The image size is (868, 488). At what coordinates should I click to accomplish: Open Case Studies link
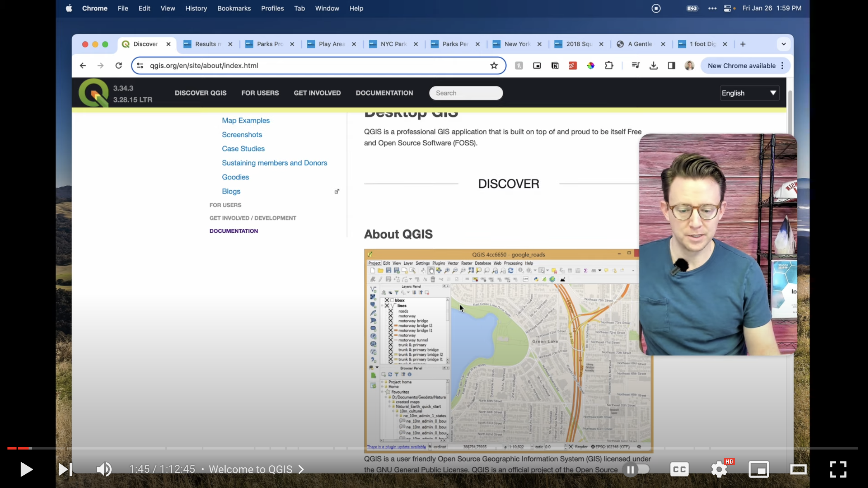click(243, 148)
